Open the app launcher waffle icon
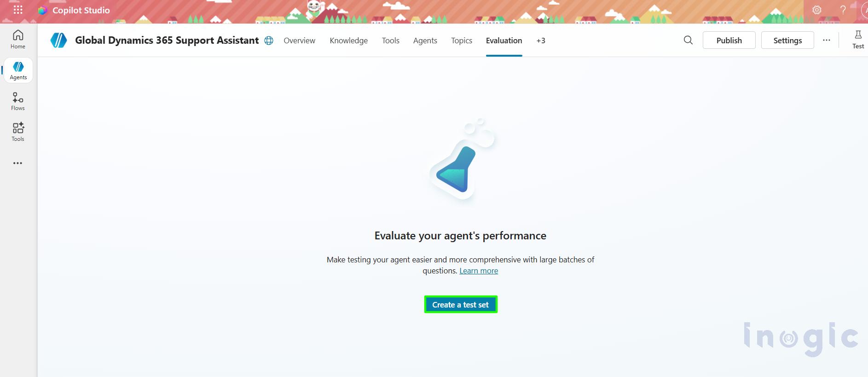868x377 pixels. coord(18,10)
